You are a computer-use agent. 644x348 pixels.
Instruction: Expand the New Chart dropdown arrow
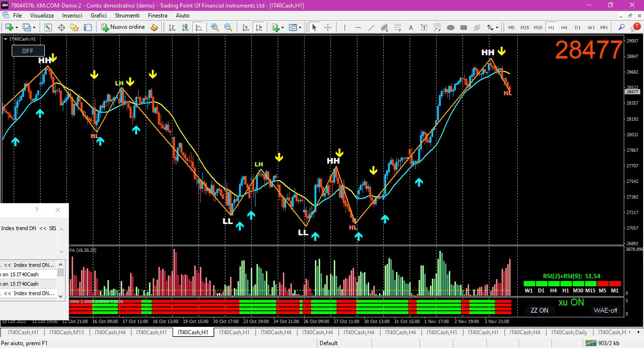[17, 27]
